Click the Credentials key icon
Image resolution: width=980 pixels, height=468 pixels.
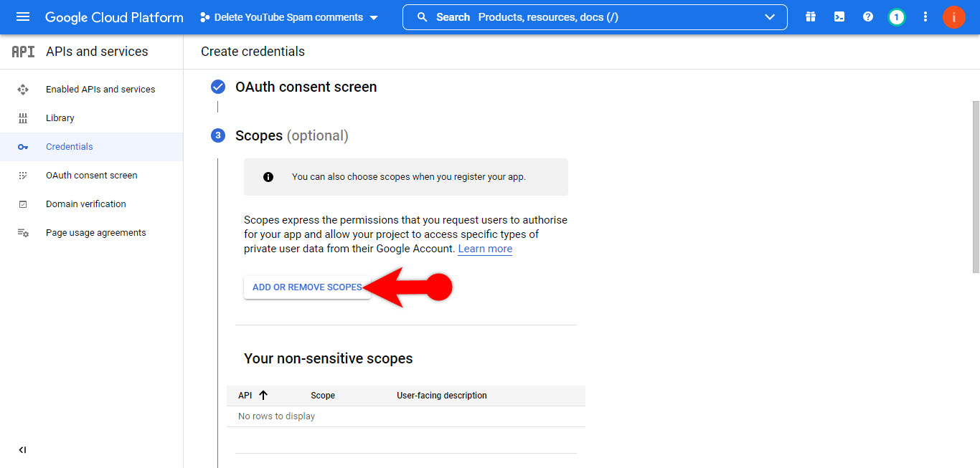click(23, 147)
